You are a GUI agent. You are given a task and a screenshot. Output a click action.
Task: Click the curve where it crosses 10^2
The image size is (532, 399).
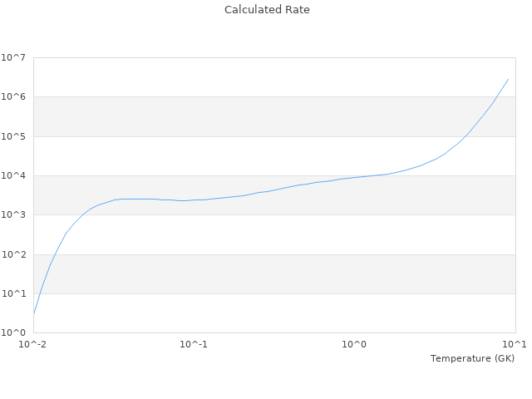pyautogui.click(x=54, y=254)
